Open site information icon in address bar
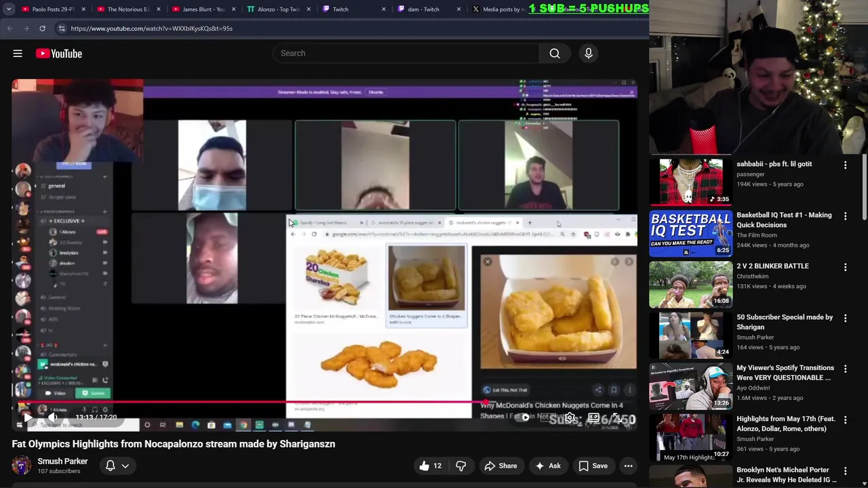 [62, 28]
